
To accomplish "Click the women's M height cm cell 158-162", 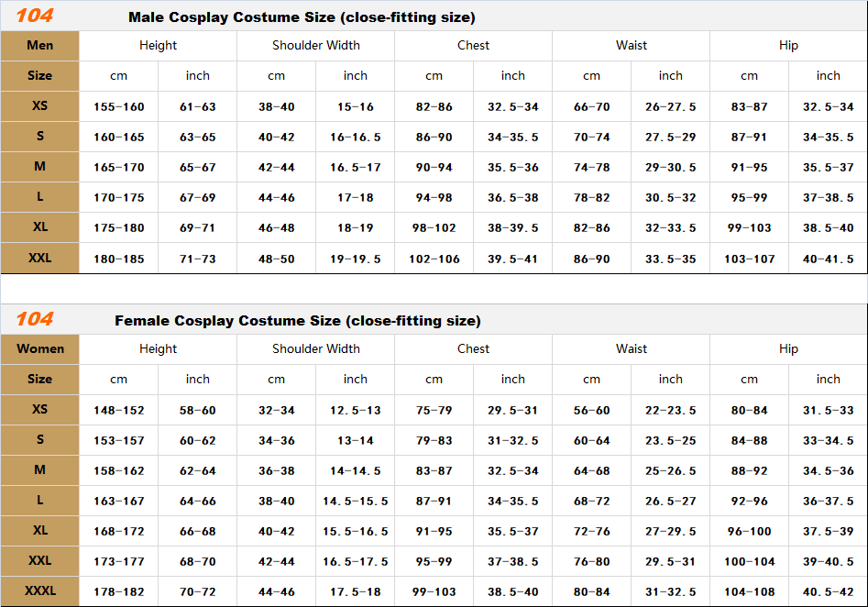I will point(118,471).
